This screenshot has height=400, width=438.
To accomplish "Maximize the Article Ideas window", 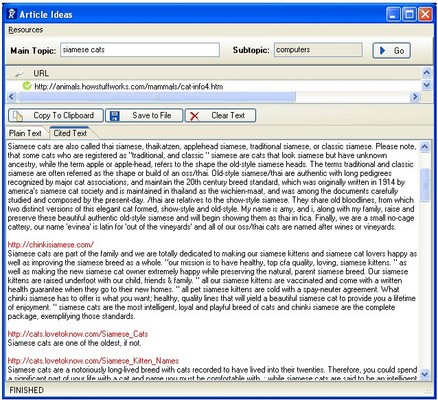I will pyautogui.click(x=409, y=14).
